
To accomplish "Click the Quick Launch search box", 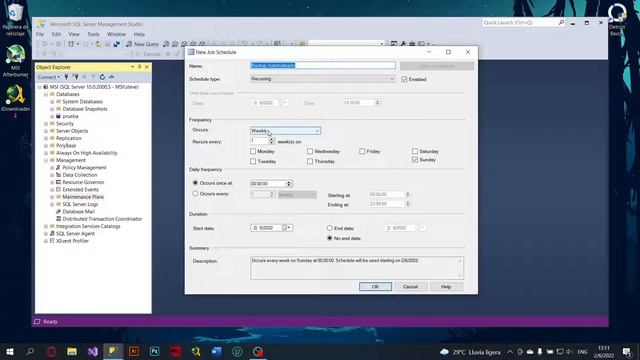I will pos(519,23).
